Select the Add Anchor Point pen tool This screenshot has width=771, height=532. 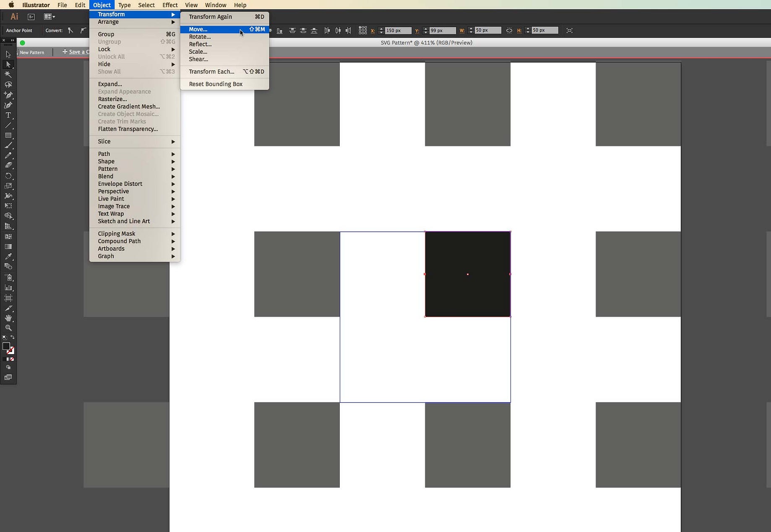(x=8, y=95)
